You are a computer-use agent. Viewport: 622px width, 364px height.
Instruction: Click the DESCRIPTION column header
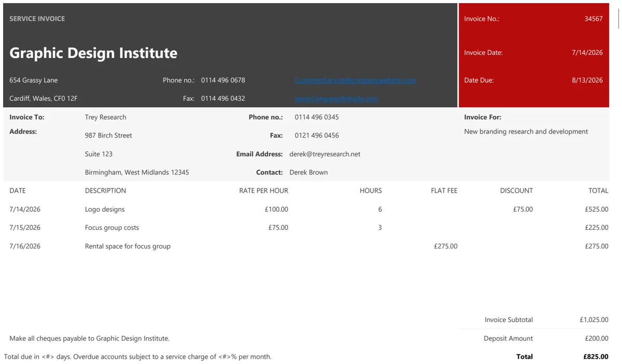click(105, 191)
